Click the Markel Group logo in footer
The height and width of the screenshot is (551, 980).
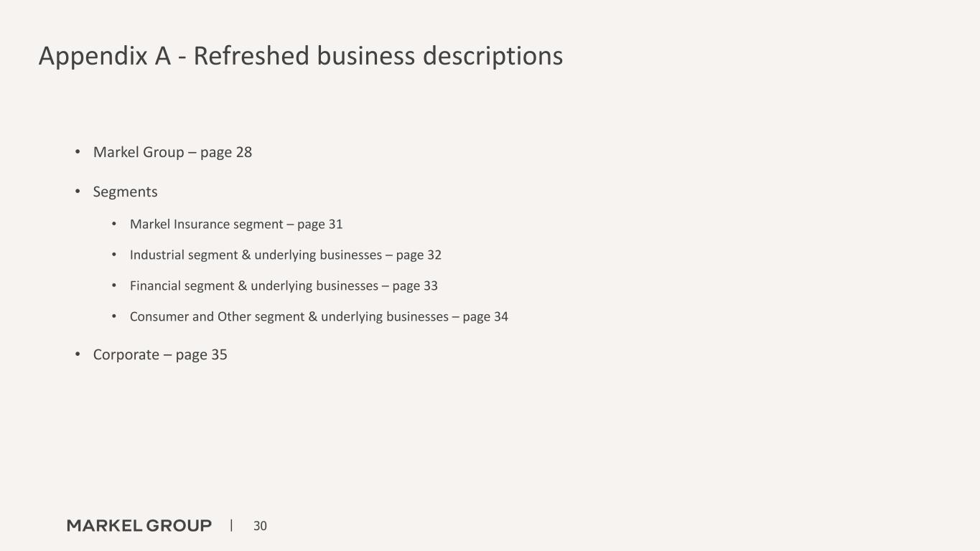point(139,526)
